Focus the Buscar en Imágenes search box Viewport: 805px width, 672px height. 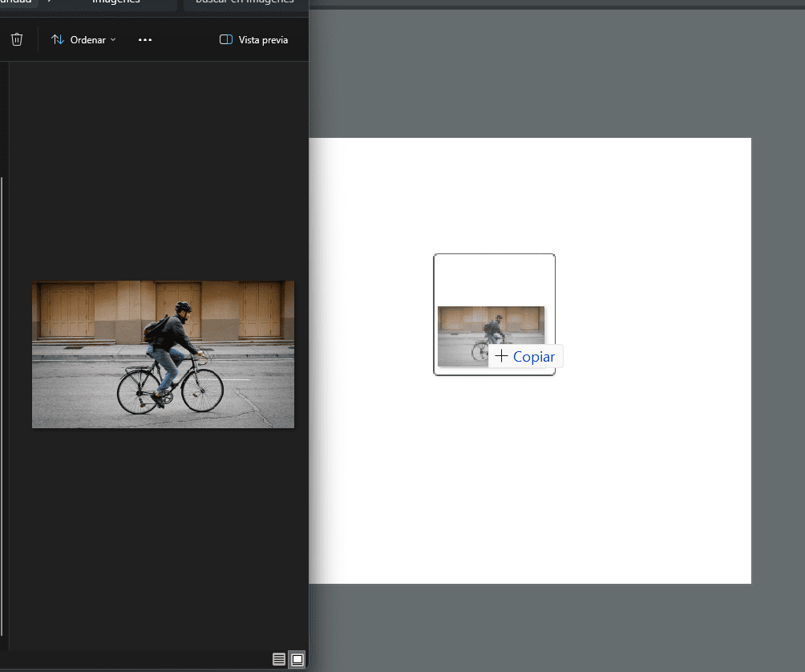[245, 3]
